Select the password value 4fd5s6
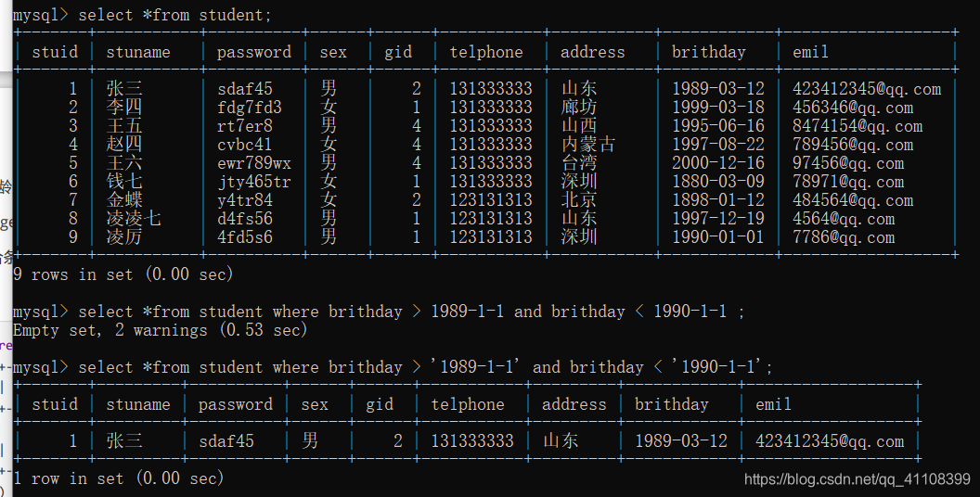The height and width of the screenshot is (497, 980). [245, 237]
